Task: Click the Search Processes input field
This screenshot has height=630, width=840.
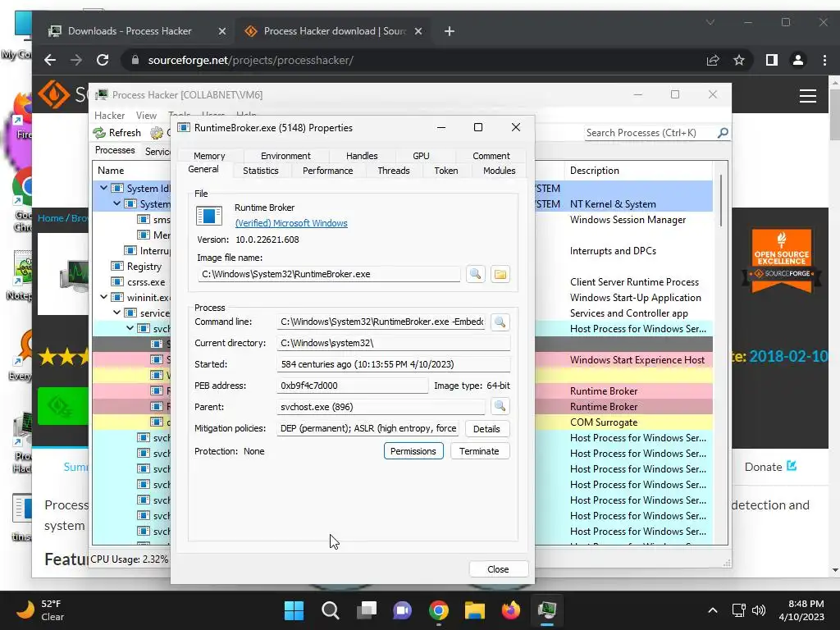Action: tap(651, 132)
